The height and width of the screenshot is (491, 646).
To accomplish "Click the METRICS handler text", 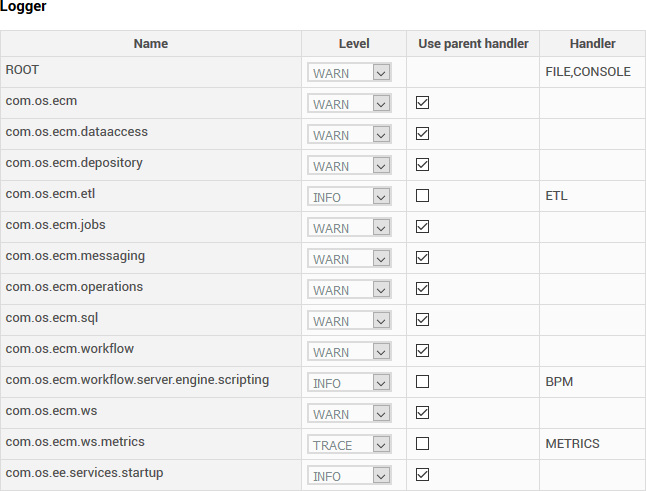I will click(572, 444).
